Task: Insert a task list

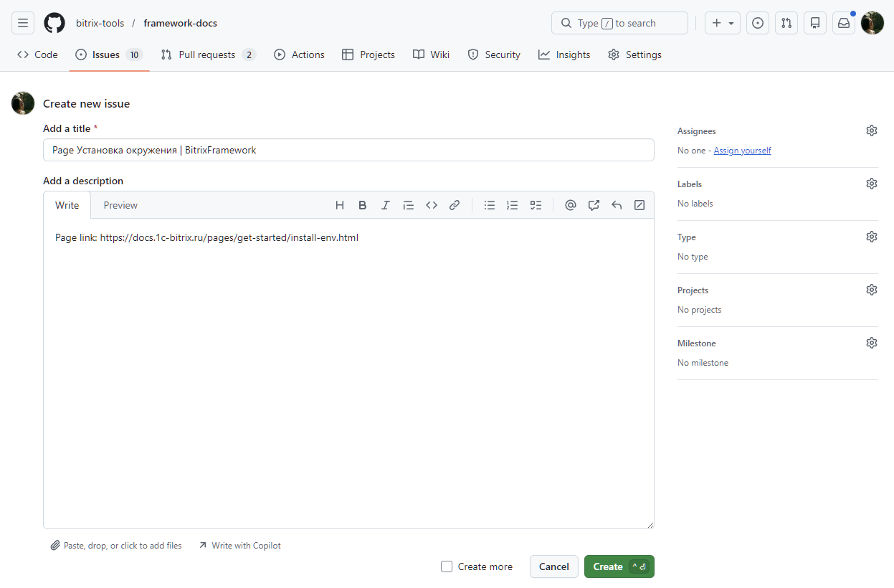Action: [x=536, y=205]
